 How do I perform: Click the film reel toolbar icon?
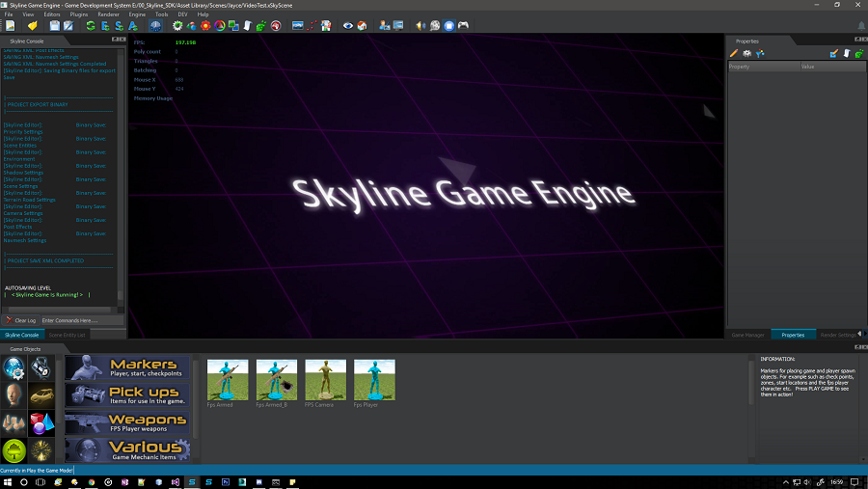point(435,25)
